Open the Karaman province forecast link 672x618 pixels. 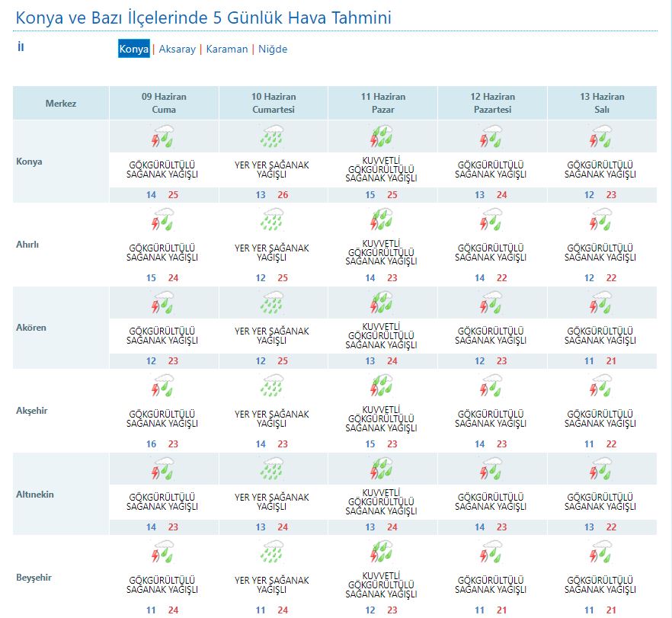(x=227, y=49)
